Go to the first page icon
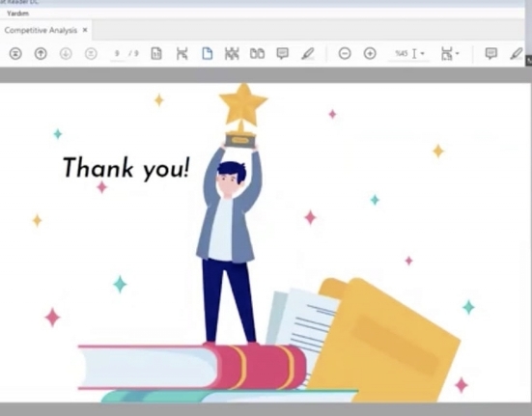The width and height of the screenshot is (532, 416). pyautogui.click(x=15, y=53)
